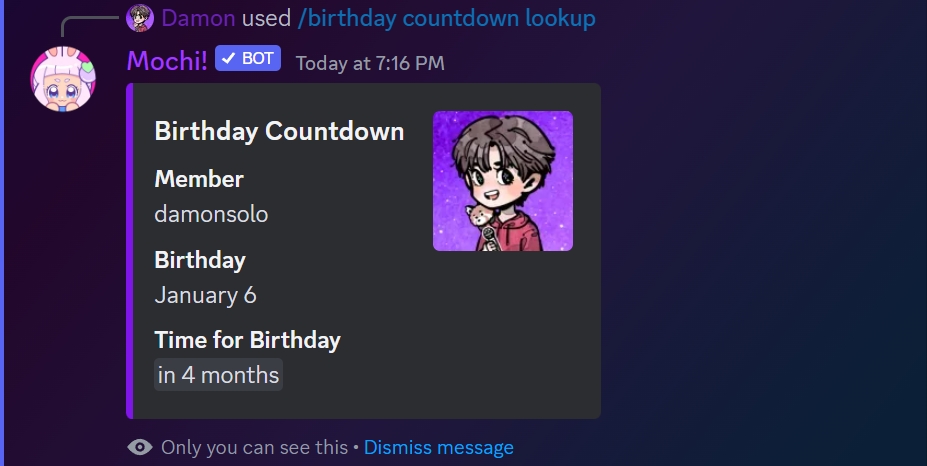Click the Birthday Countdown embed title

(279, 131)
